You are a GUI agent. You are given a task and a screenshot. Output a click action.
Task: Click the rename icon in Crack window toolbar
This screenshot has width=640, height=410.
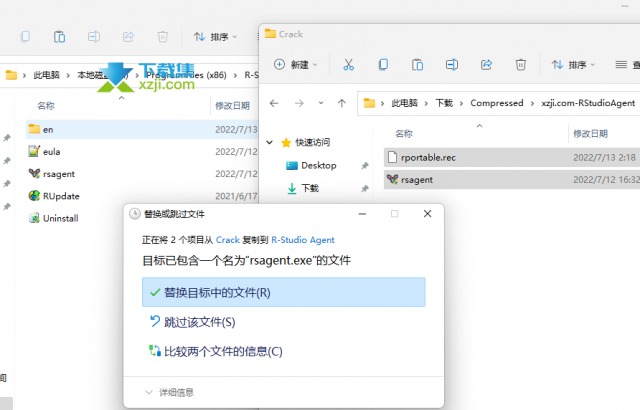452,64
